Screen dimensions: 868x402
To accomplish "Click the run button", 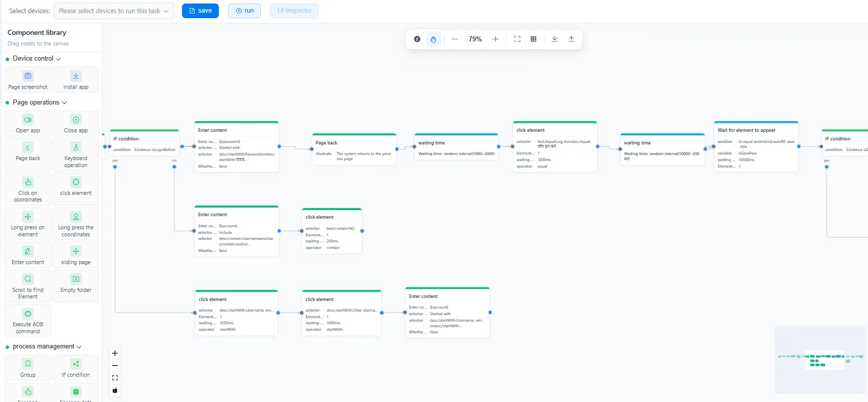I will (244, 11).
